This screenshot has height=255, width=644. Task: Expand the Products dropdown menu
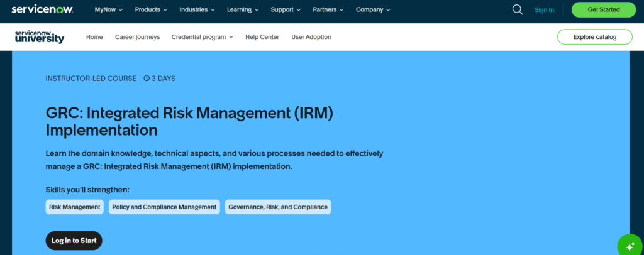151,10
